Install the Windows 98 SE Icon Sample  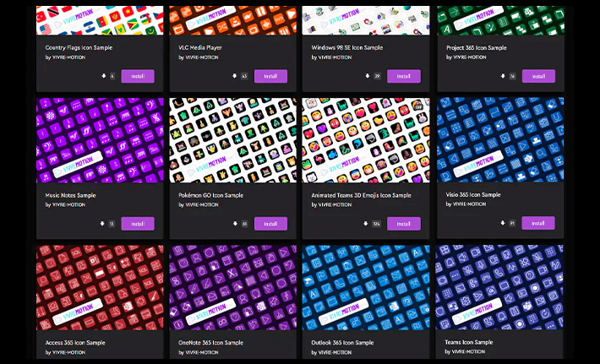(404, 76)
